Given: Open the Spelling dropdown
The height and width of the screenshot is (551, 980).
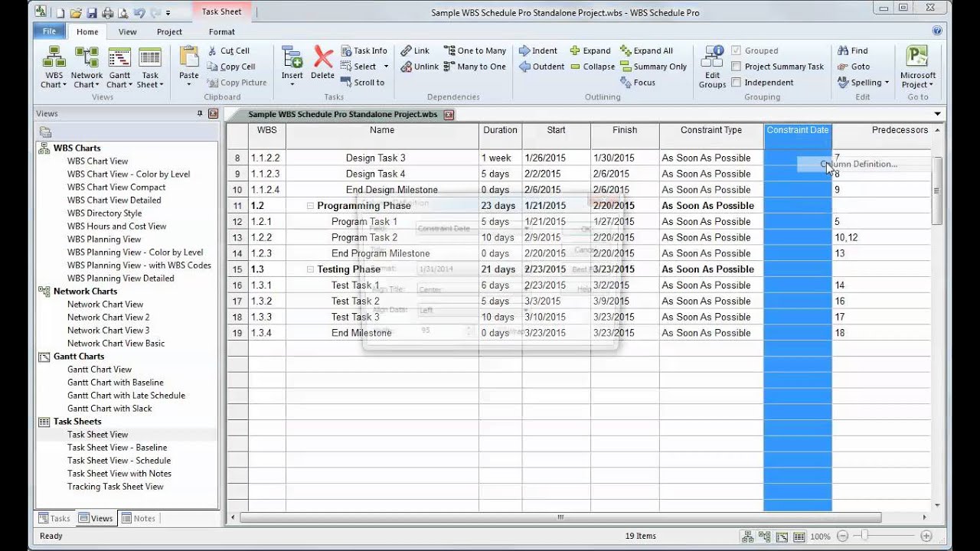Looking at the screenshot, I should click(x=864, y=83).
